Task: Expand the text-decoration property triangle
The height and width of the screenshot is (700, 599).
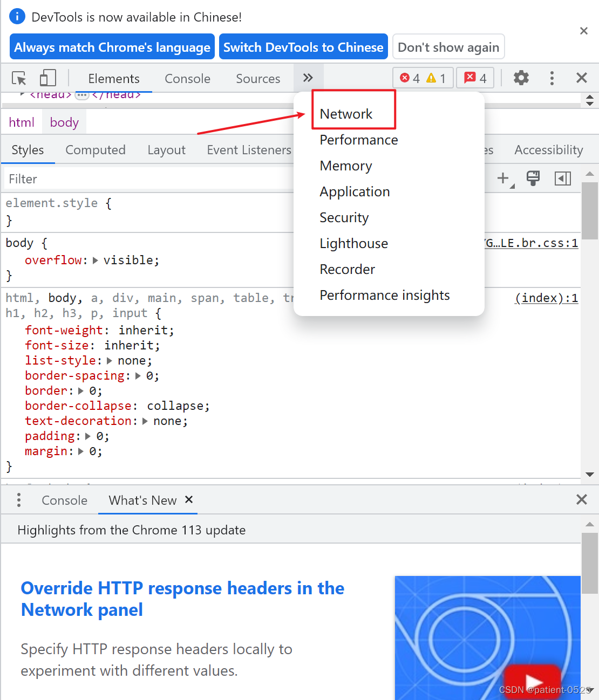Action: click(145, 421)
